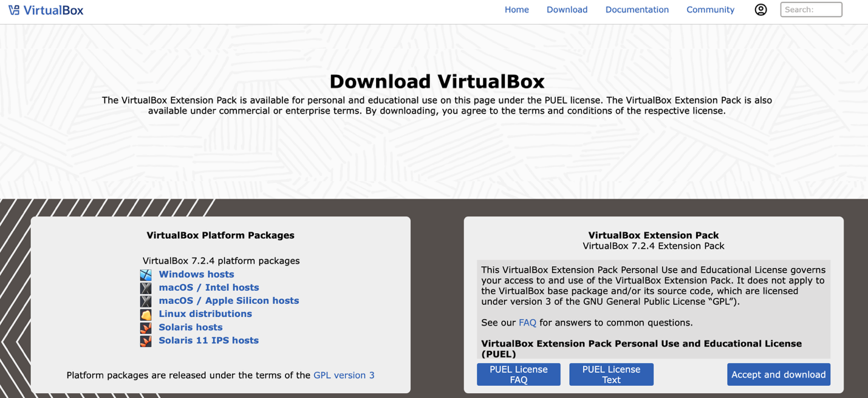
Task: Open the Community nav item
Action: pos(710,10)
